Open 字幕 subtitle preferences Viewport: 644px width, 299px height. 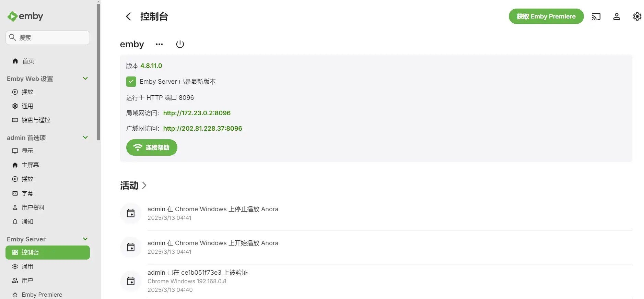click(27, 193)
